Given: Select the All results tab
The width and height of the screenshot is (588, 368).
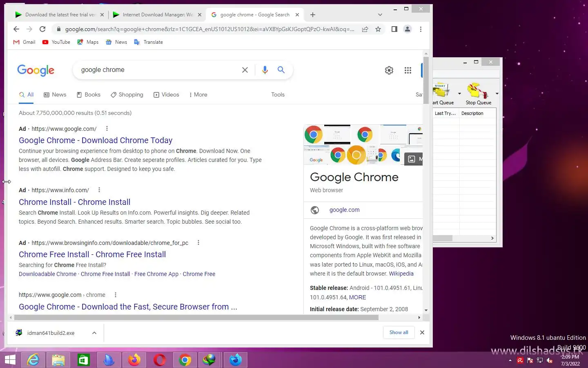Looking at the screenshot, I should tap(27, 94).
